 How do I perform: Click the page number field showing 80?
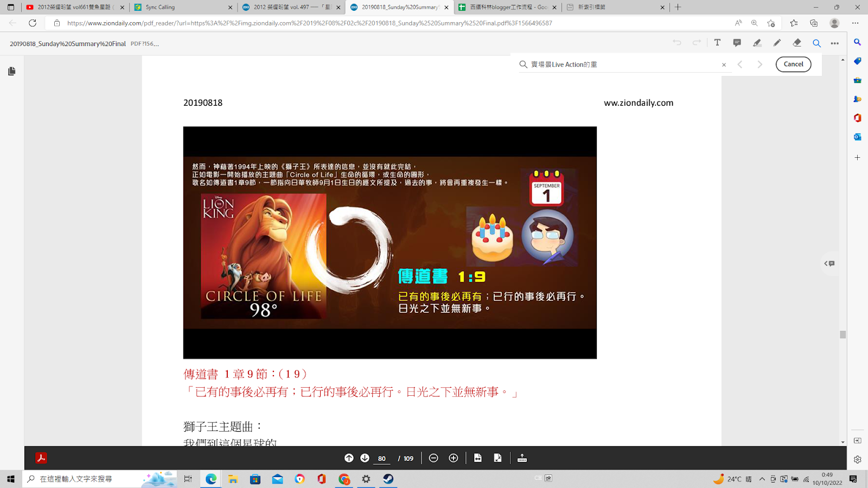(x=382, y=459)
